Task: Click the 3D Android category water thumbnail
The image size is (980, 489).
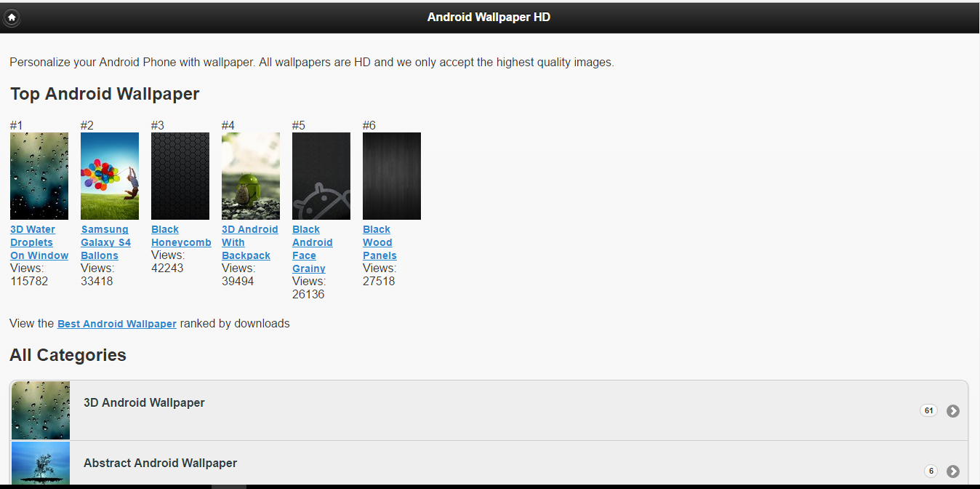Action: (41, 410)
